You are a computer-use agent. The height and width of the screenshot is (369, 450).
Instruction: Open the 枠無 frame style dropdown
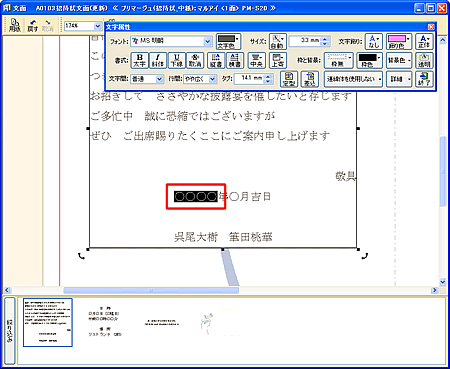339,60
